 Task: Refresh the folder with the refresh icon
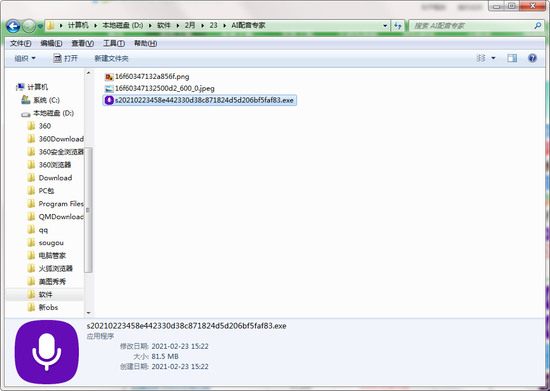click(x=397, y=26)
